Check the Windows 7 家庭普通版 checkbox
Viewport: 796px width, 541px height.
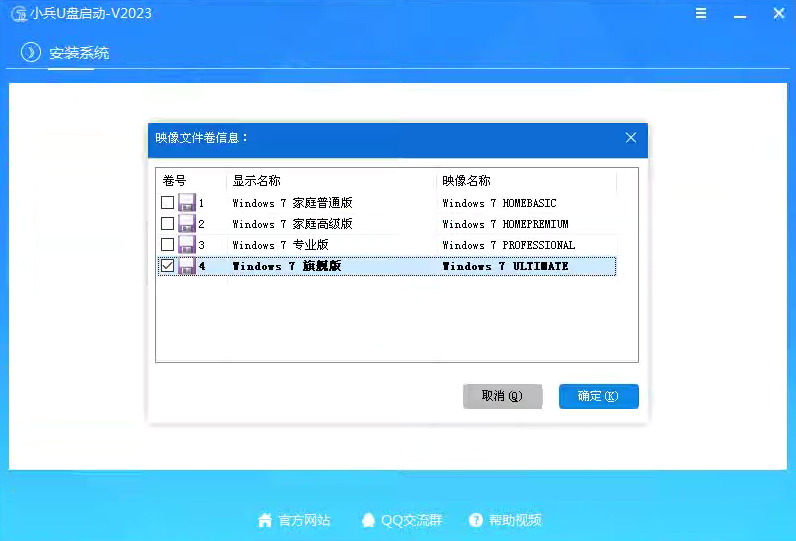(168, 202)
